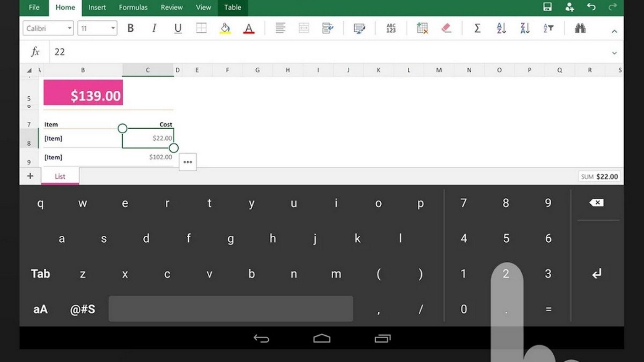Switch to the Formulas tab

133,7
